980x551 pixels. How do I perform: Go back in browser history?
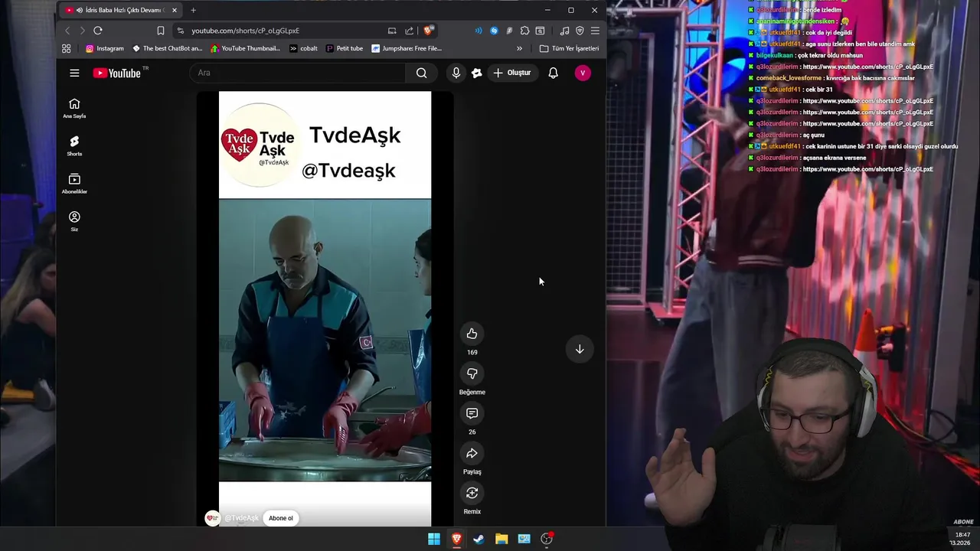pyautogui.click(x=67, y=31)
